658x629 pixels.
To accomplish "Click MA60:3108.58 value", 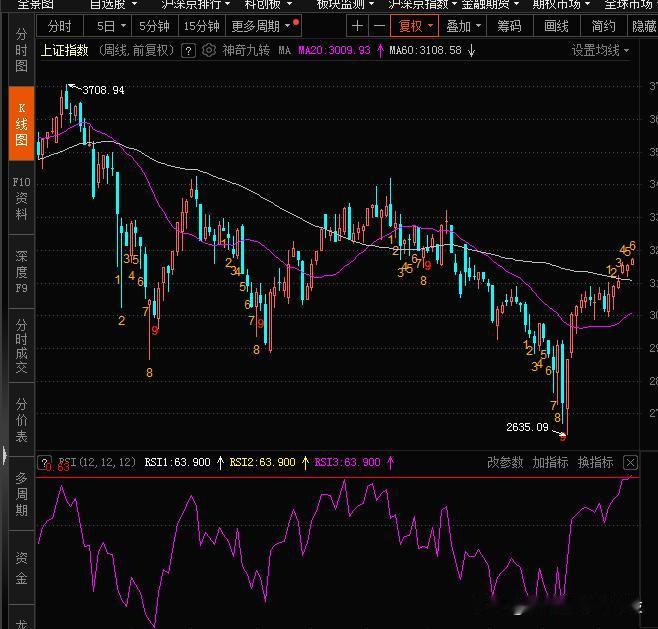I will tap(425, 51).
